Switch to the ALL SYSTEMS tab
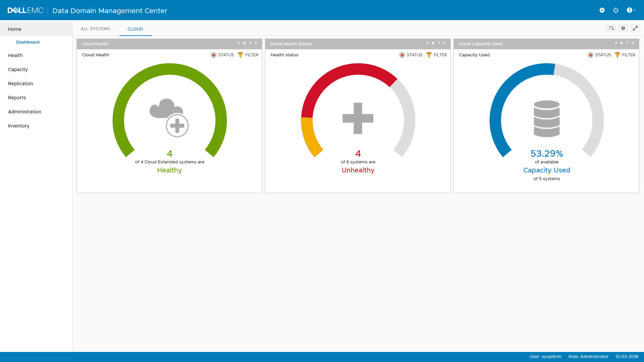This screenshot has height=362, width=644. click(95, 29)
